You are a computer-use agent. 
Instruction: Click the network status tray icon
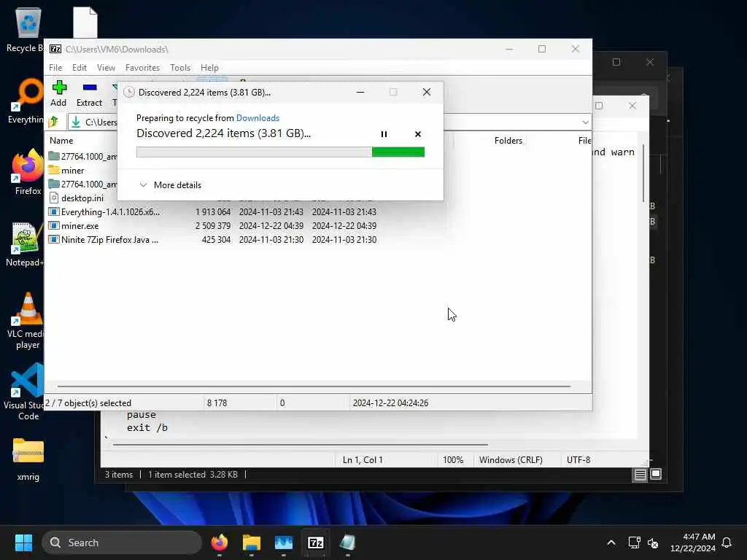click(x=634, y=542)
